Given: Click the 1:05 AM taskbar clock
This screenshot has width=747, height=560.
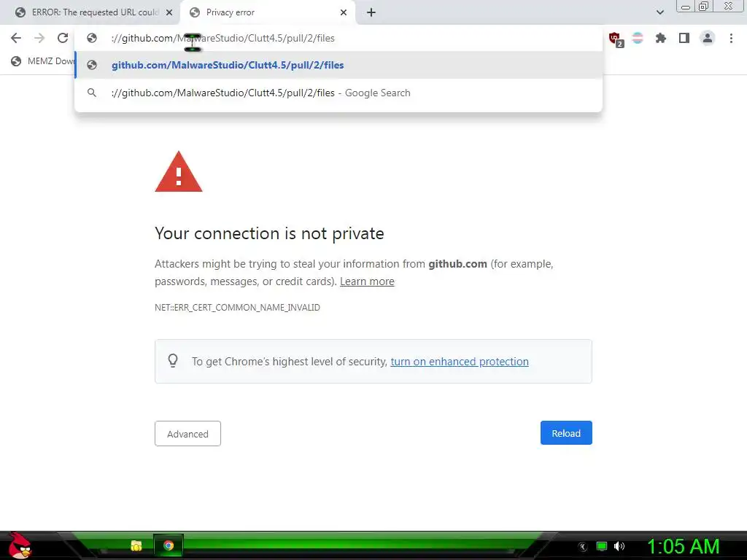Looking at the screenshot, I should click(683, 546).
